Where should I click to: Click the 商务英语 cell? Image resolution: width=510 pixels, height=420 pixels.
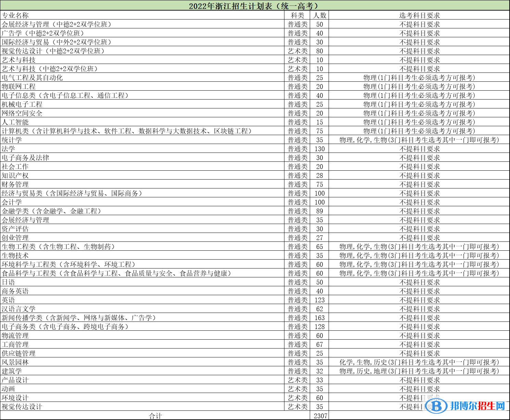tap(142, 291)
